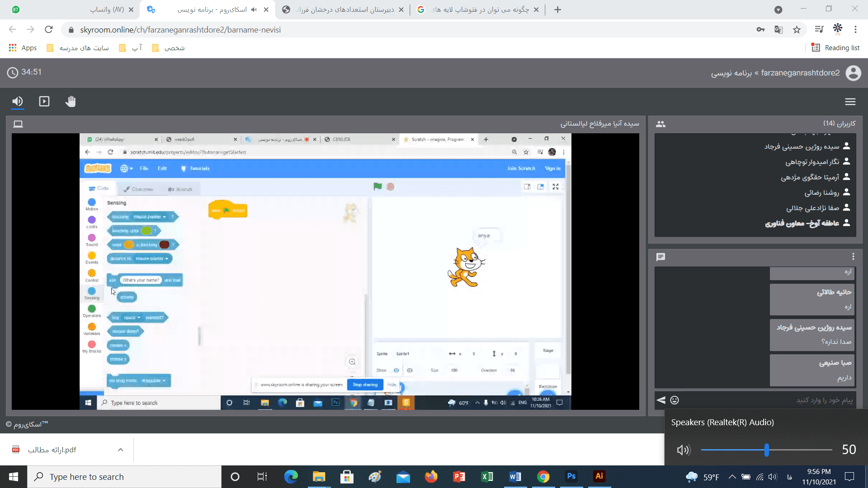Show hidden system tray icons
Screen dimensions: 868x488
[x=732, y=477]
